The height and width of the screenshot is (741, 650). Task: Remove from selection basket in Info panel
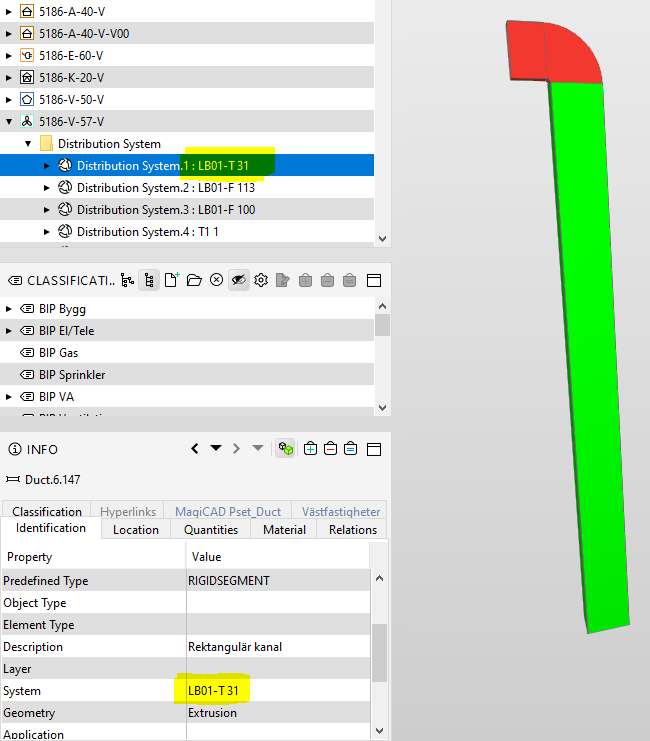tap(330, 448)
